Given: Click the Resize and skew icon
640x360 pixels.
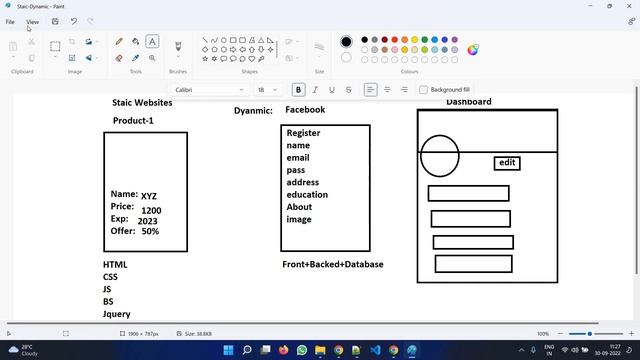Looking at the screenshot, I should pos(72,58).
